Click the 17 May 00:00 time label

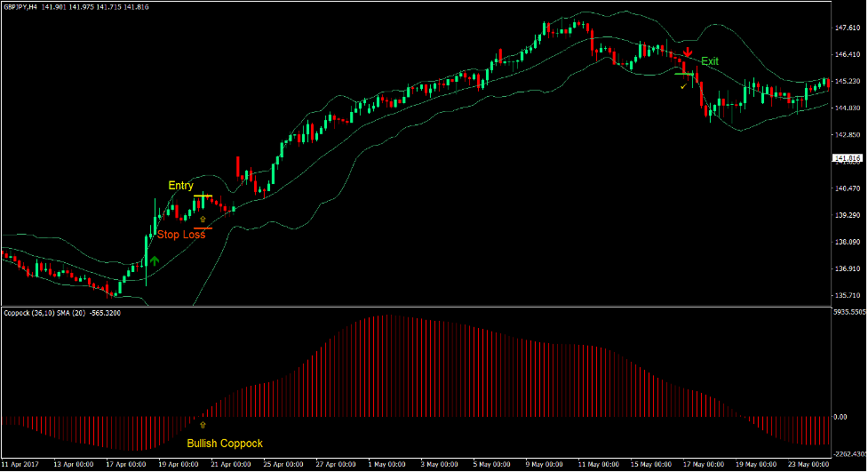[707, 464]
